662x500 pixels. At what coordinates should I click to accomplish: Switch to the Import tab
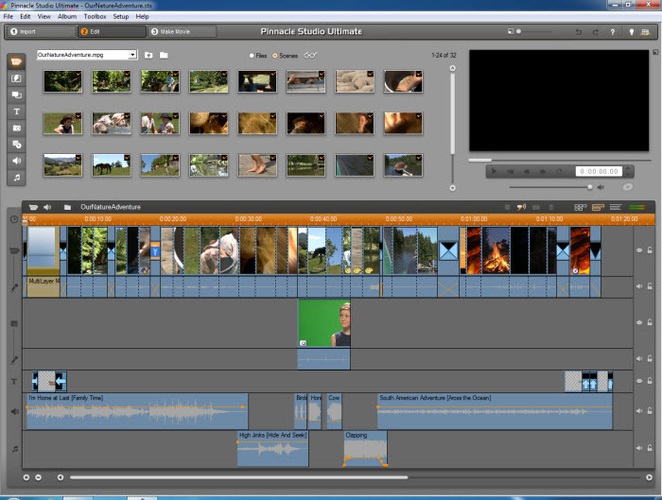[40, 32]
